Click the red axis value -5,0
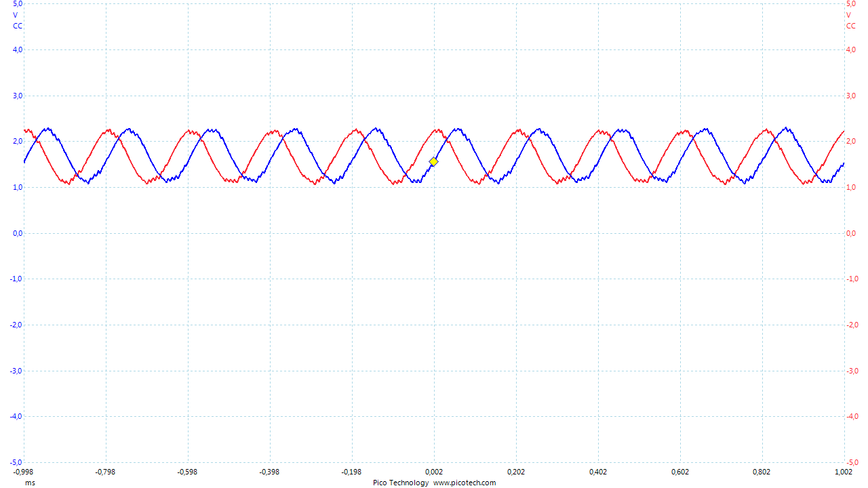The image size is (868, 488). tap(852, 462)
